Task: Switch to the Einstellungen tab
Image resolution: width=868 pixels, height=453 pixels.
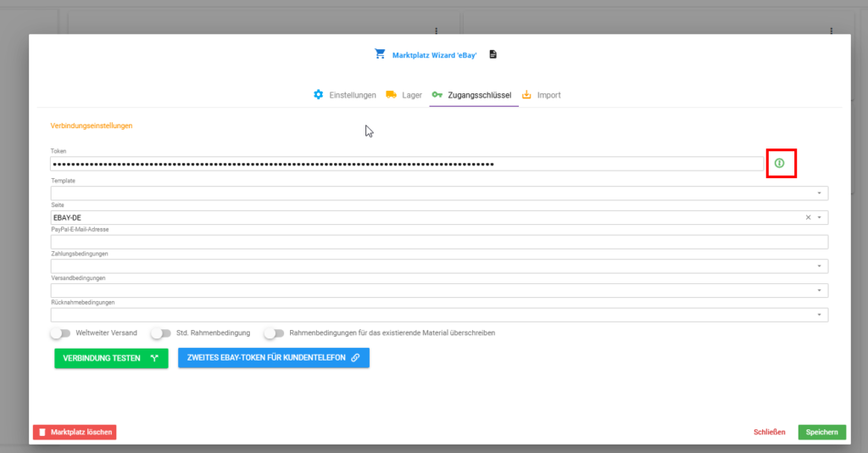Action: click(345, 95)
